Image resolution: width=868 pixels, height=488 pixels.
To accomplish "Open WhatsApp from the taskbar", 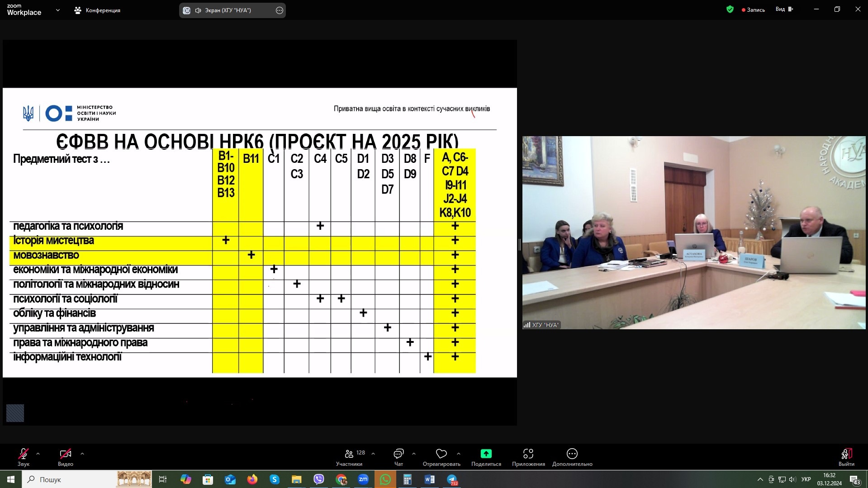I will click(385, 479).
